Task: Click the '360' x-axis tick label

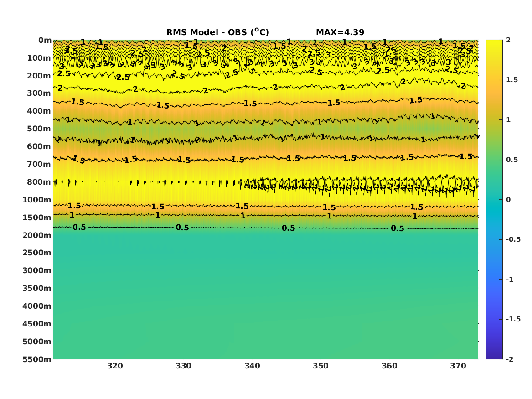Action: coord(389,366)
